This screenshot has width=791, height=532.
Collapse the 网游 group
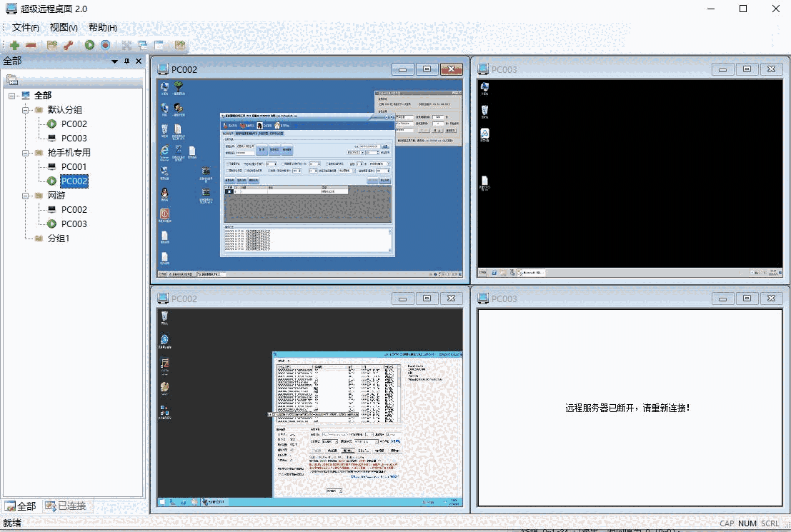25,195
